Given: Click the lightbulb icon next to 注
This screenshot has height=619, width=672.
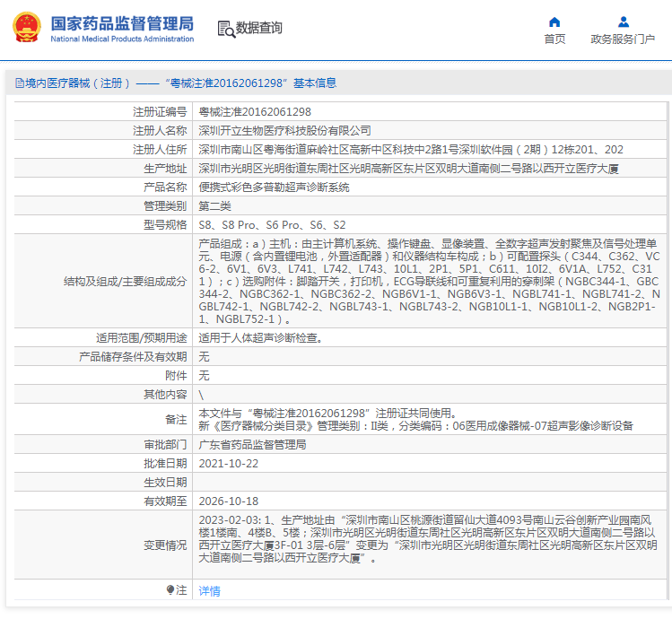Looking at the screenshot, I should point(170,590).
